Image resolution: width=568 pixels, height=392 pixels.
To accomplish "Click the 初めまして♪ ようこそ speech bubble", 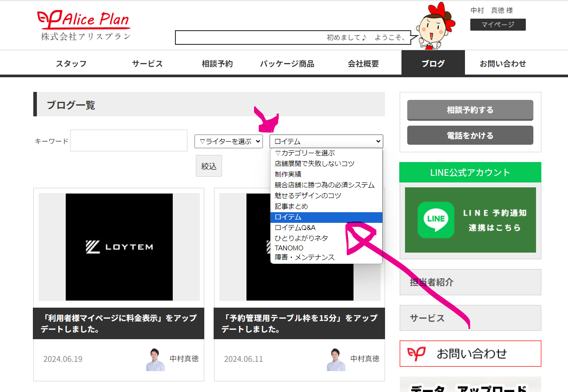I will pyautogui.click(x=293, y=37).
